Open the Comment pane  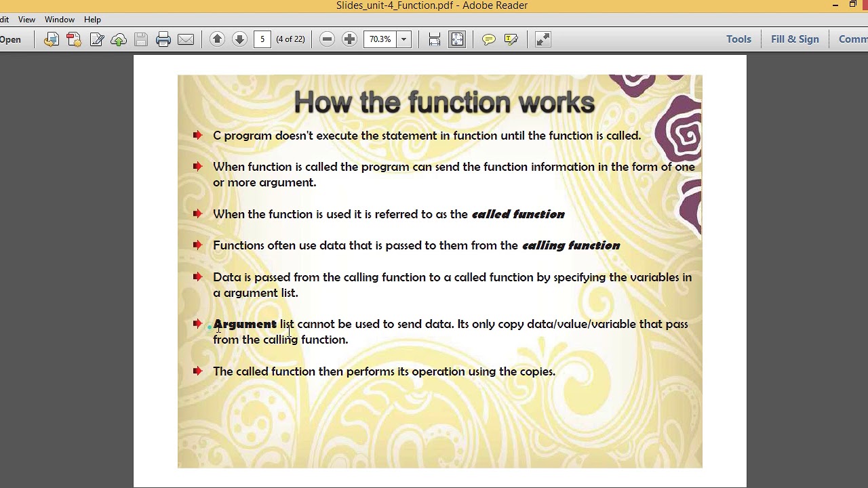[x=853, y=39]
